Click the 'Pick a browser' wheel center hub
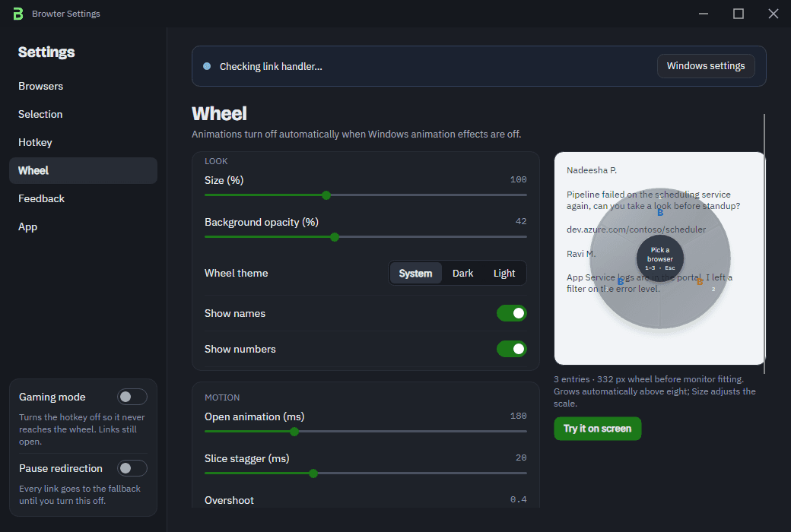791x532 pixels. tap(660, 258)
